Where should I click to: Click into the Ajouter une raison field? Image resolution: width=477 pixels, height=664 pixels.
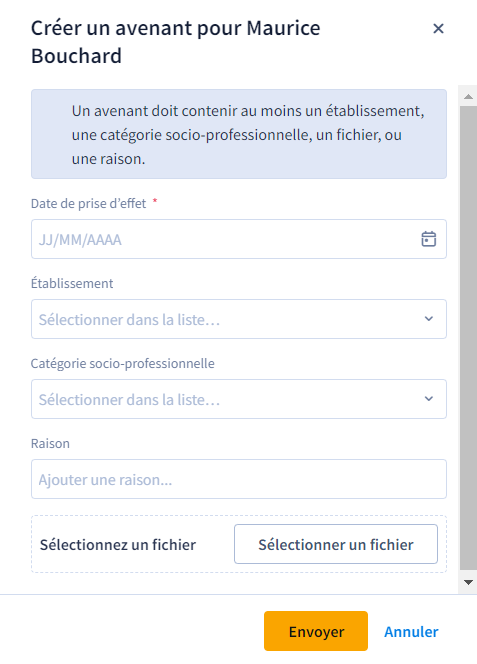pos(238,479)
